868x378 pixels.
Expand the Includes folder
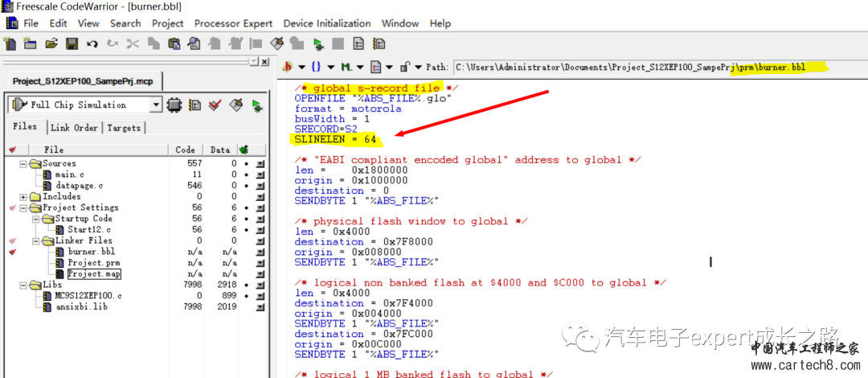click(x=23, y=197)
